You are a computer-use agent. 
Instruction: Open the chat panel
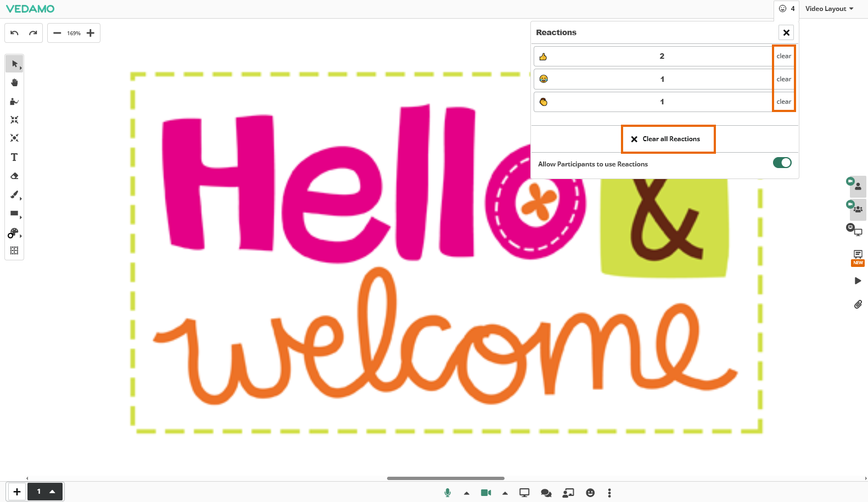coord(546,493)
